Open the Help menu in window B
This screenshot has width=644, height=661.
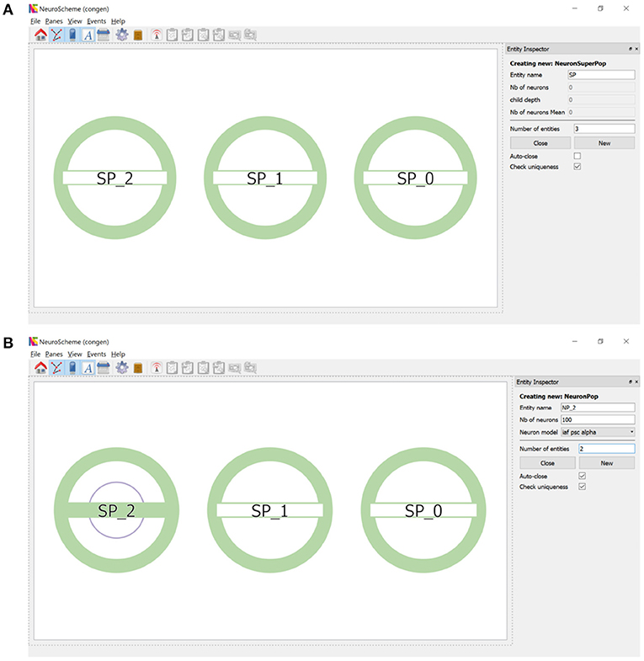(118, 354)
